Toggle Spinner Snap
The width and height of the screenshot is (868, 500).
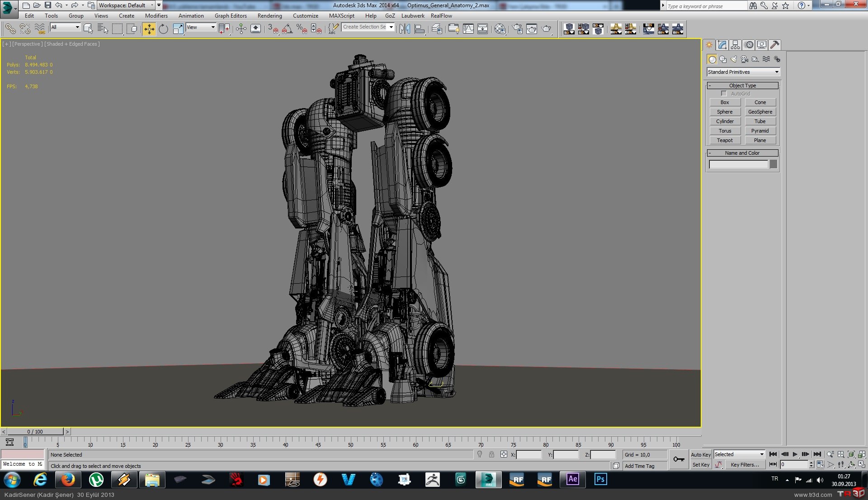316,29
